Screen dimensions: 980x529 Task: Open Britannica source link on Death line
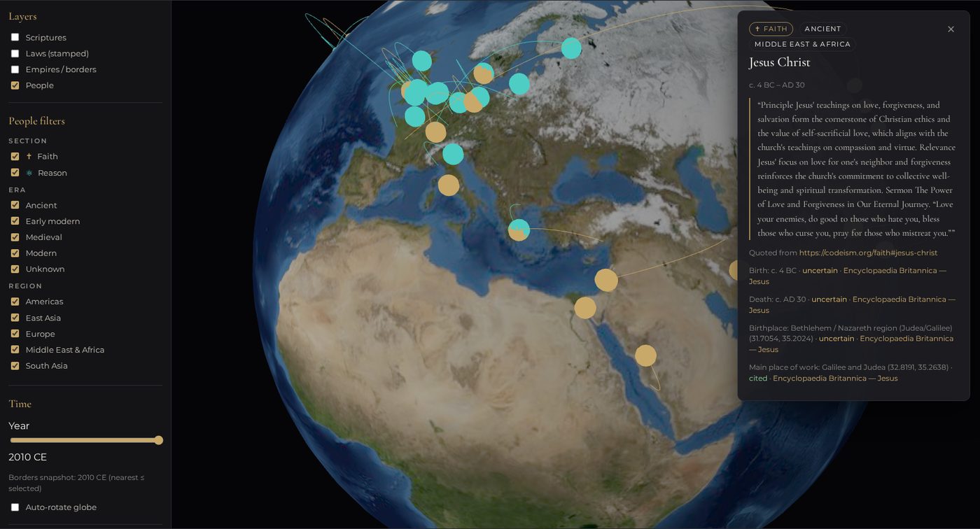coord(852,304)
